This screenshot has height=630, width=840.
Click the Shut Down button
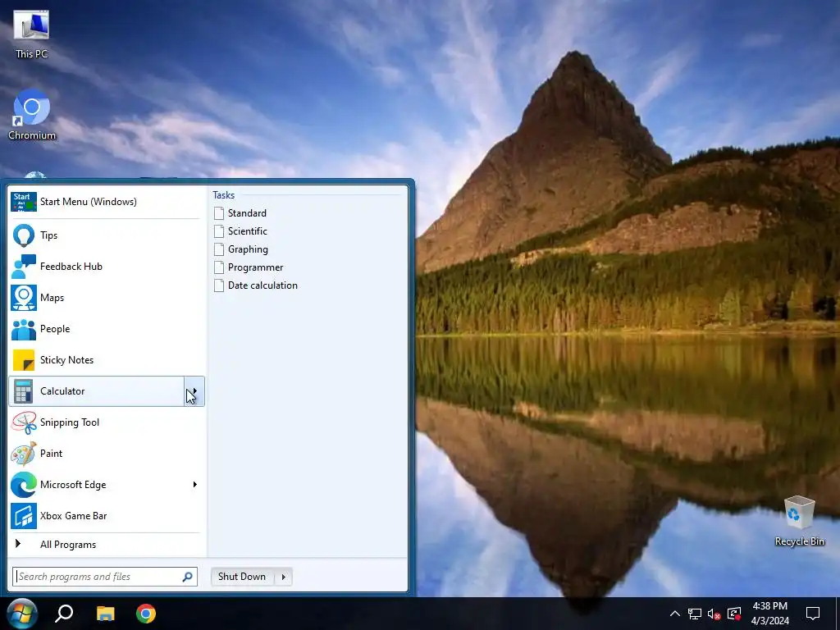point(243,577)
